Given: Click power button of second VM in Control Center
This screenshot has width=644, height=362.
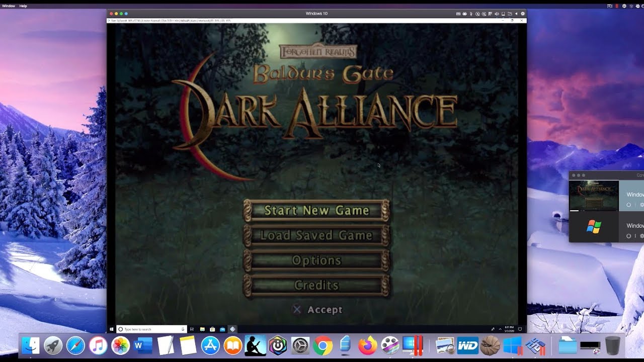Looking at the screenshot, I should click(628, 236).
